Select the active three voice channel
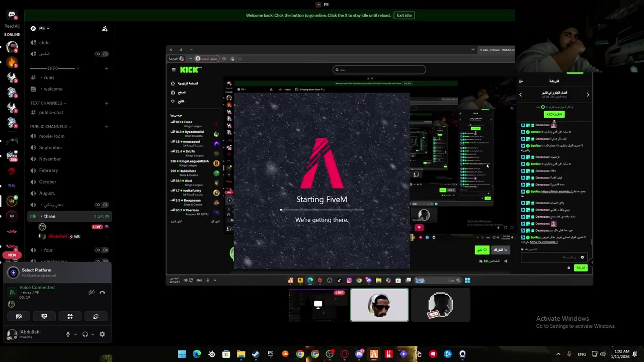This screenshot has height=362, width=644. tap(69, 216)
